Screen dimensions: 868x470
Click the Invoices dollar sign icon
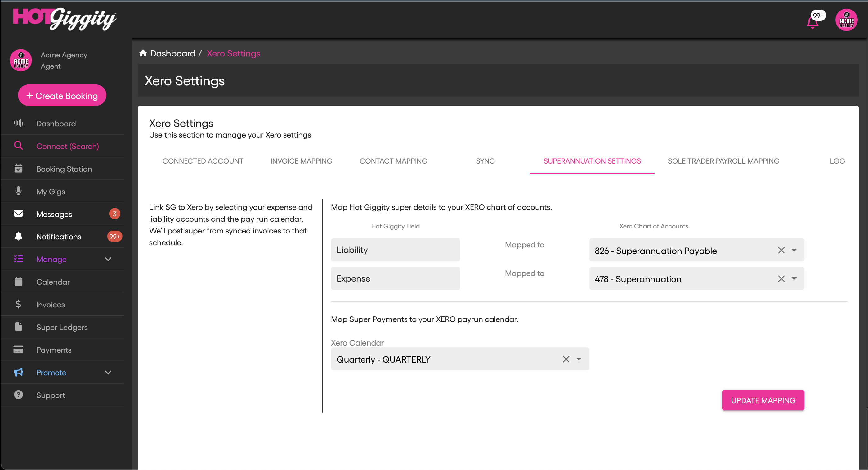tap(19, 304)
